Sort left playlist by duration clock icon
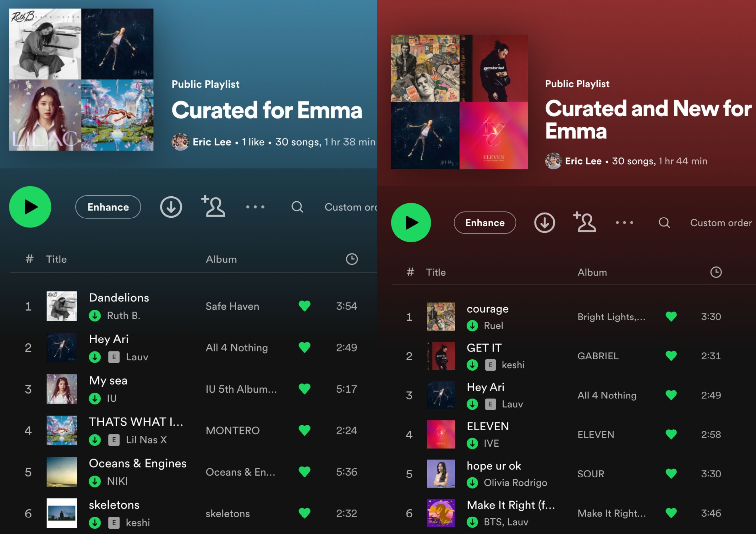 [x=352, y=259]
